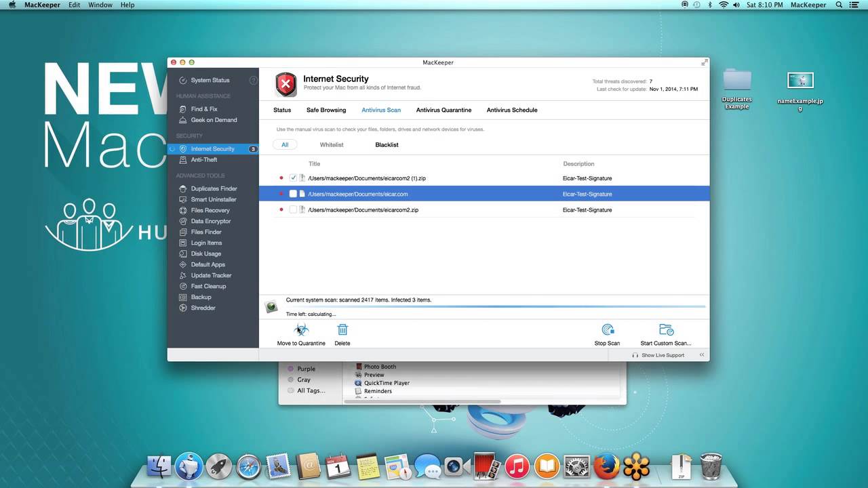Viewport: 868px width, 488px height.
Task: Click the Wi-Fi icon in menu bar
Action: pyautogui.click(x=724, y=5)
